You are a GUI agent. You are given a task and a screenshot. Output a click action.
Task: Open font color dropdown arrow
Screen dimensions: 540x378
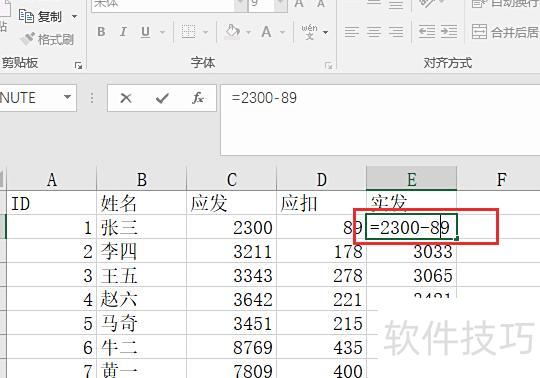283,32
